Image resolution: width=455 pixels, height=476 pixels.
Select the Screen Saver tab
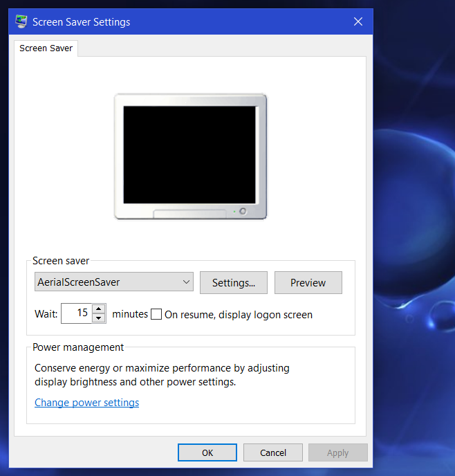tap(46, 48)
